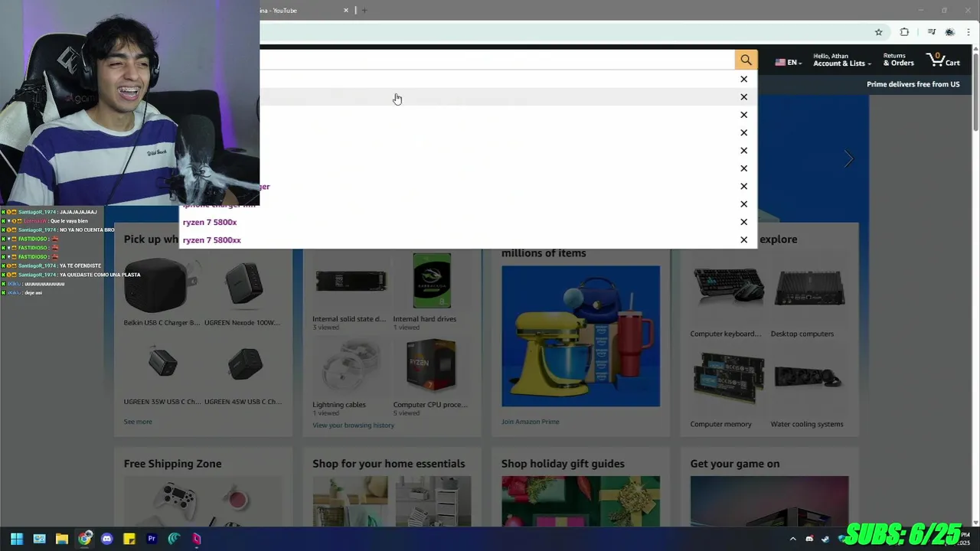Open Discord from the taskbar
Image resolution: width=980 pixels, height=551 pixels.
click(x=106, y=539)
